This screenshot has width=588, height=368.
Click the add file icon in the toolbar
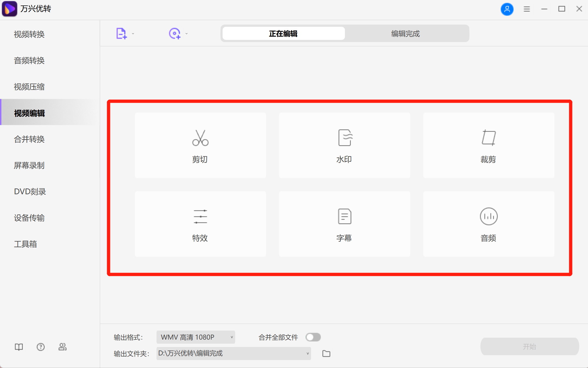(121, 33)
